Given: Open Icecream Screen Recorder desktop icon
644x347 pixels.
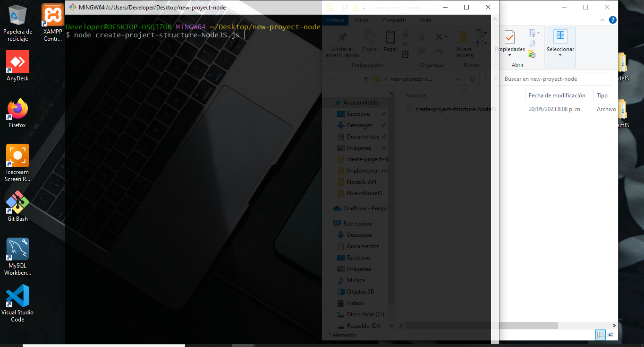Looking at the screenshot, I should click(17, 163).
